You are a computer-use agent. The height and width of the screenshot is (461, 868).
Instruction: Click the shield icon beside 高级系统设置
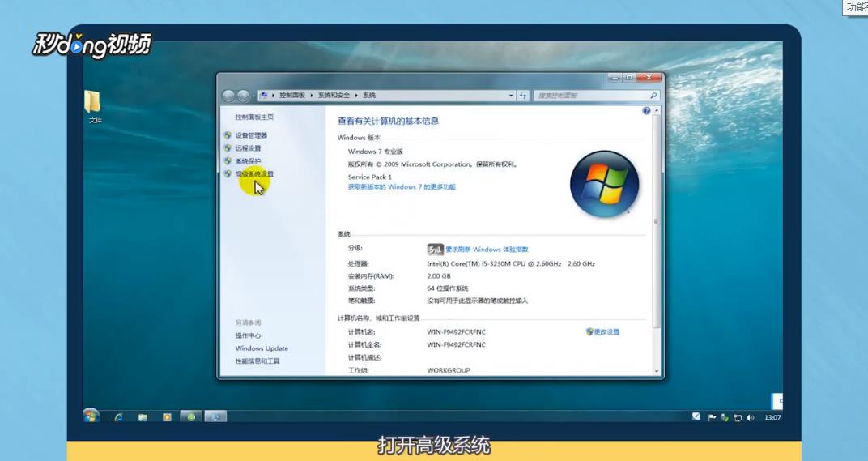coord(228,173)
